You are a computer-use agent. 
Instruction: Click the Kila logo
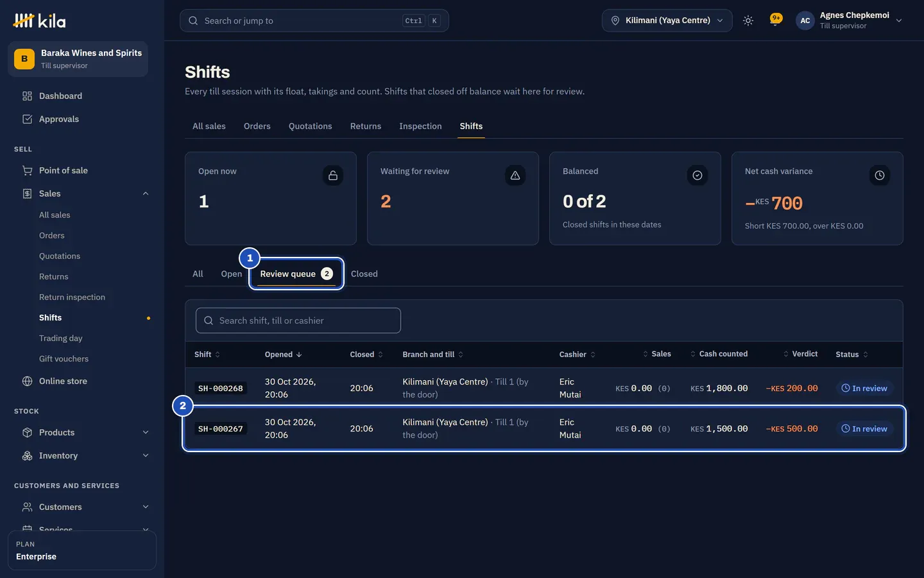[39, 21]
